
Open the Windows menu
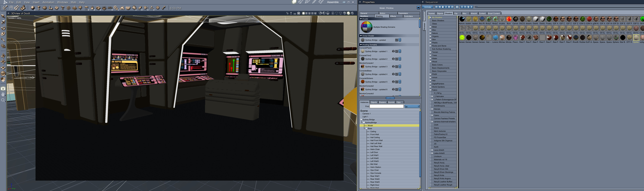(63, 2)
